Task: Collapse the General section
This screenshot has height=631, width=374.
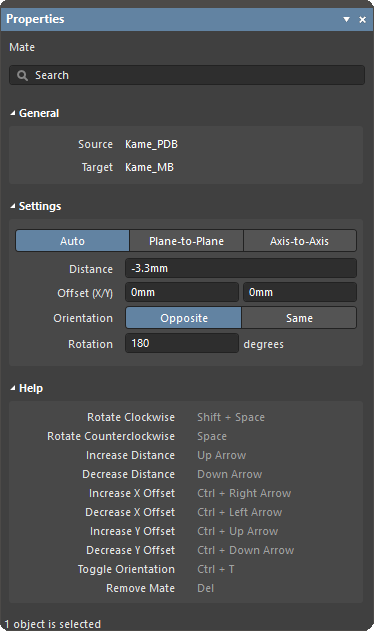Action: [x=13, y=113]
